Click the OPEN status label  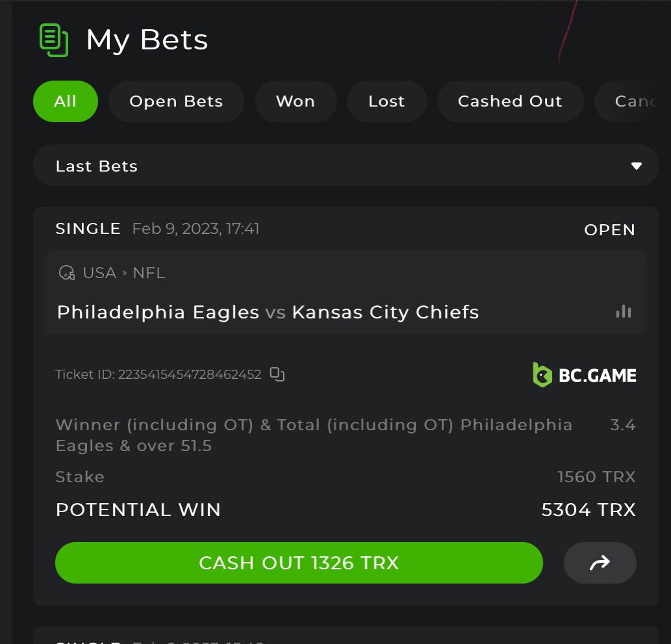(610, 230)
